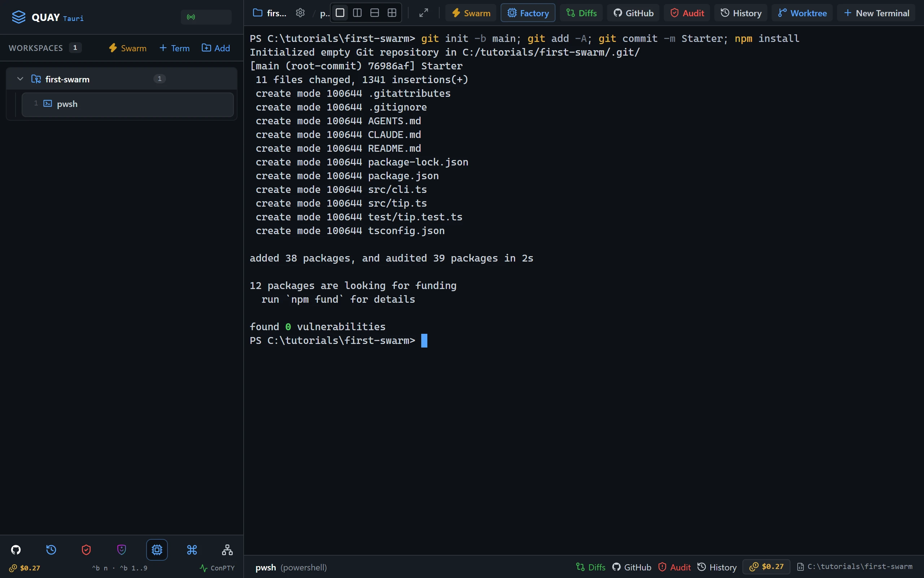Launch Swarm from top toolbar

[471, 13]
